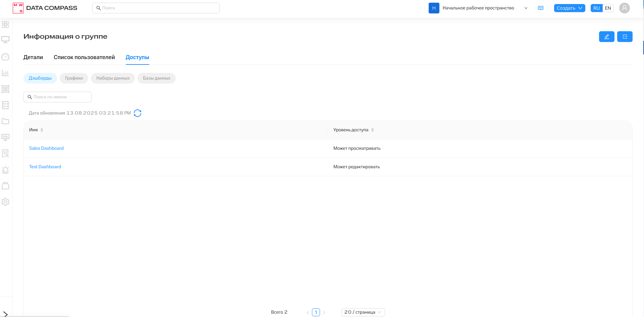The height and width of the screenshot is (317, 644).
Task: Open documentation via the book icon
Action: [x=540, y=8]
